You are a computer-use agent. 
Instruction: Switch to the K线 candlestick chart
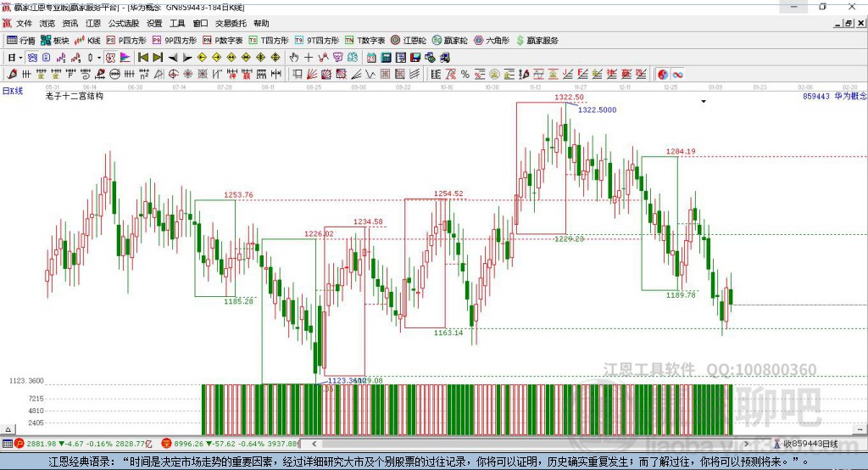tap(87, 41)
